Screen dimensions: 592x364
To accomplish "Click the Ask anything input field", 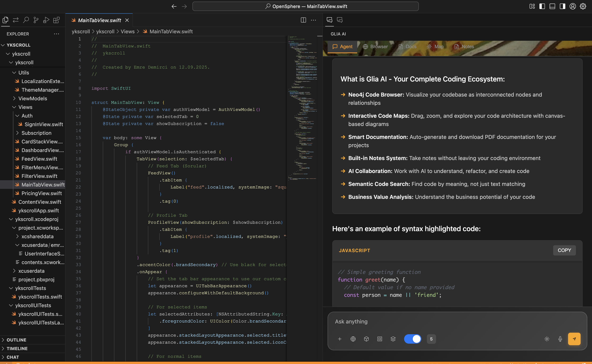I will (x=457, y=321).
